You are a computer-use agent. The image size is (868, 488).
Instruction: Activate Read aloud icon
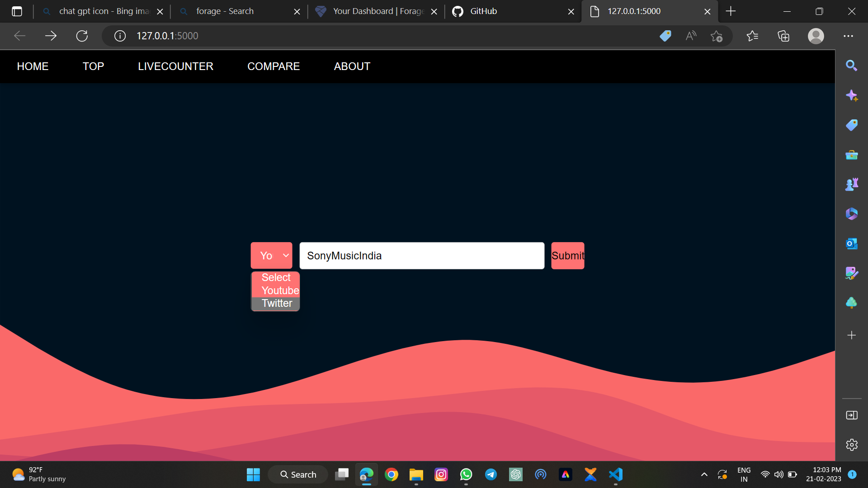691,36
